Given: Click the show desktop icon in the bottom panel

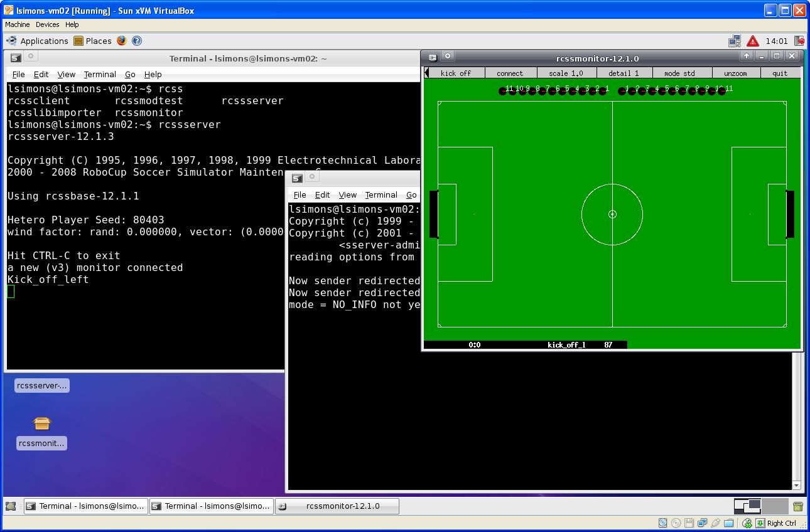Looking at the screenshot, I should point(11,506).
